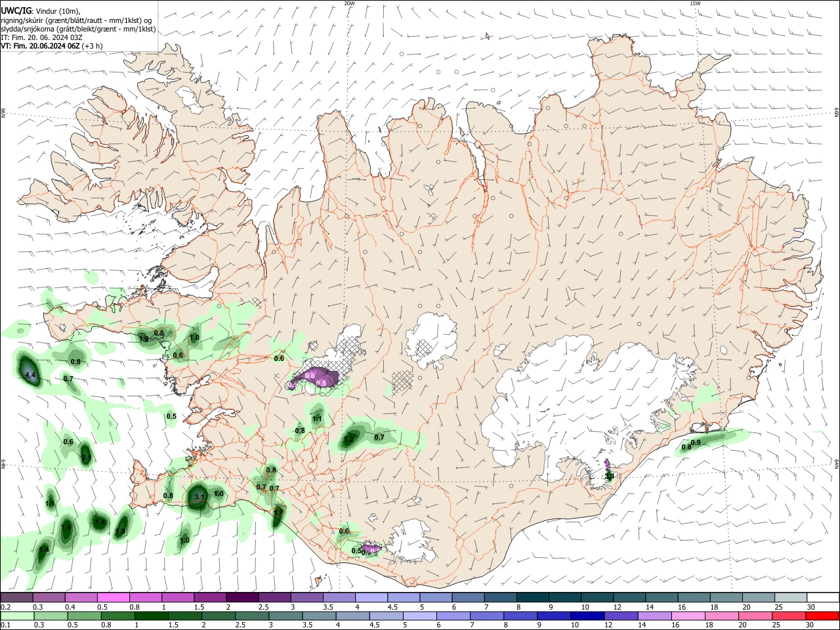Click the 12 label in the rain legend

point(608,626)
